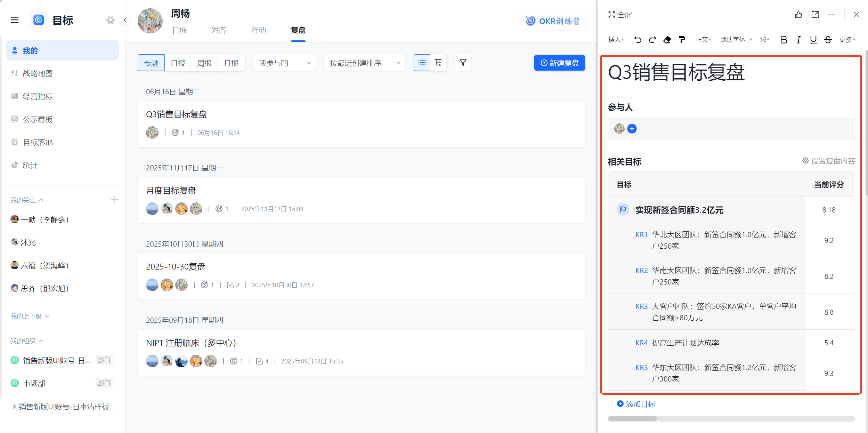This screenshot has height=433, width=868.
Task: Open the filter funnel icon
Action: pos(463,63)
